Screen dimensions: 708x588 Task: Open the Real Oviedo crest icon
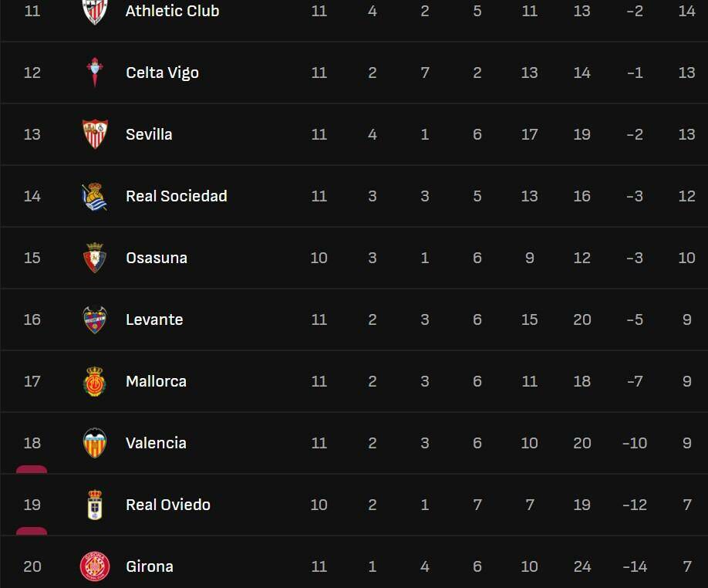pyautogui.click(x=95, y=505)
